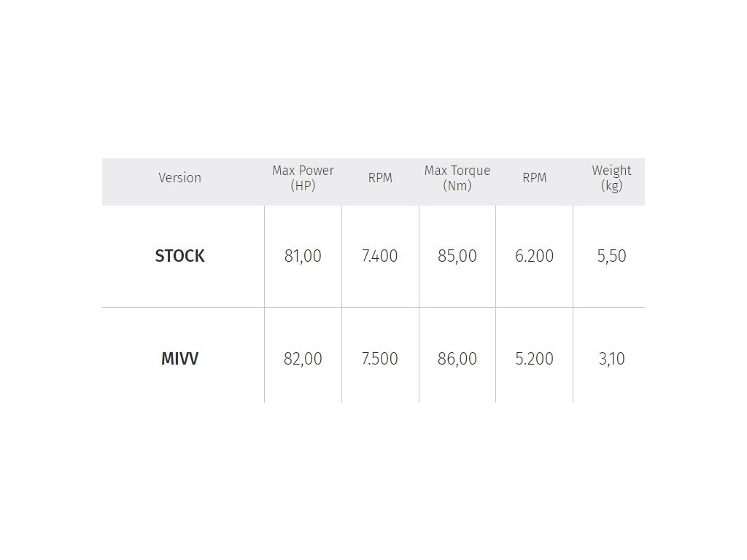Click the 7.500 RPM cell
This screenshot has height=560, width=747.
(379, 359)
